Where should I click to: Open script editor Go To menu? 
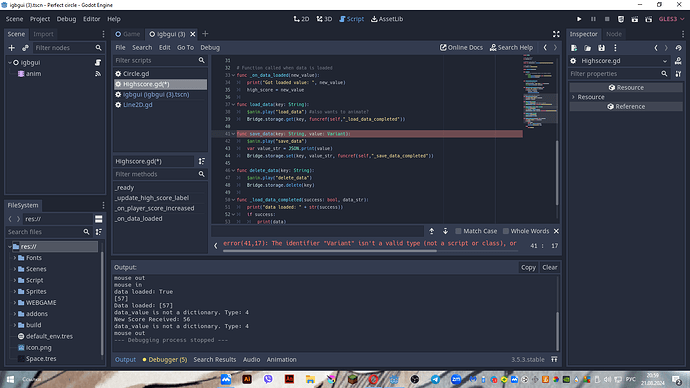pos(185,48)
